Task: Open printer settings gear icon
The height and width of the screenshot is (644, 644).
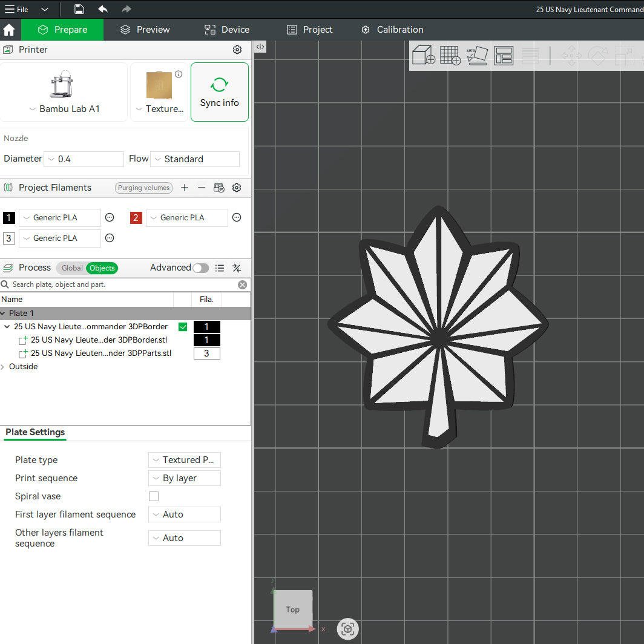Action: pos(237,50)
